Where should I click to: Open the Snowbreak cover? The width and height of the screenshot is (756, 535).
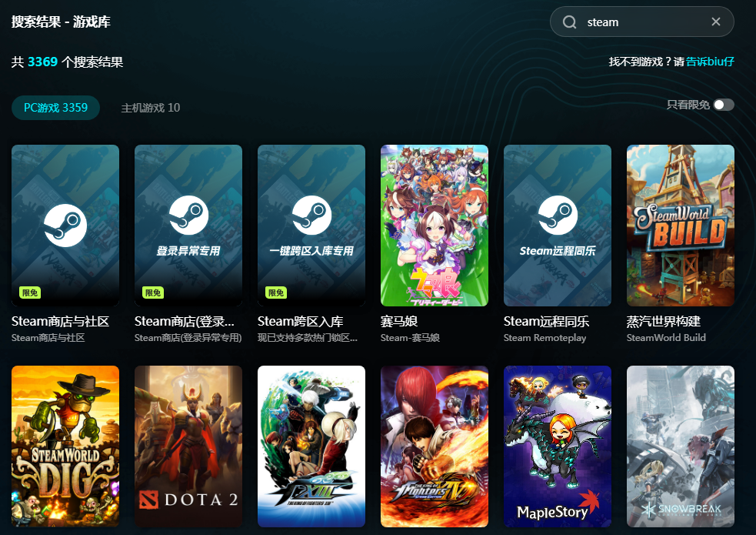pos(681,446)
